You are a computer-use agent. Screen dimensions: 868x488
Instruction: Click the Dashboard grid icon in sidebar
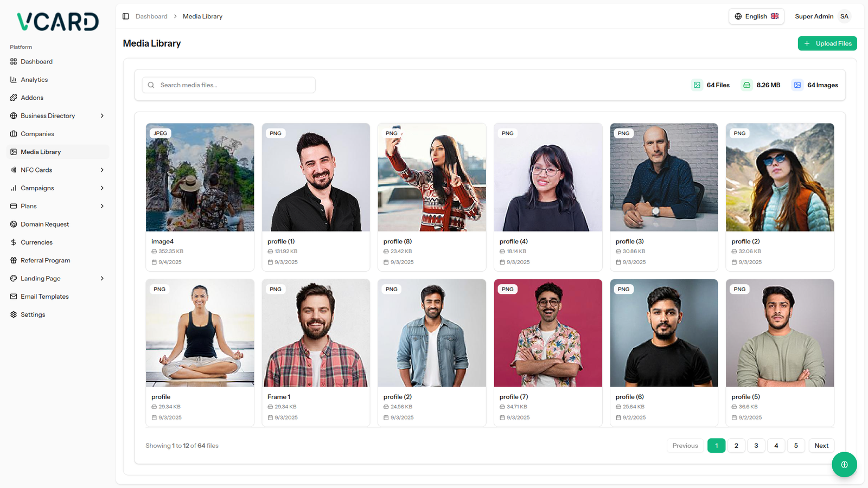coord(14,62)
